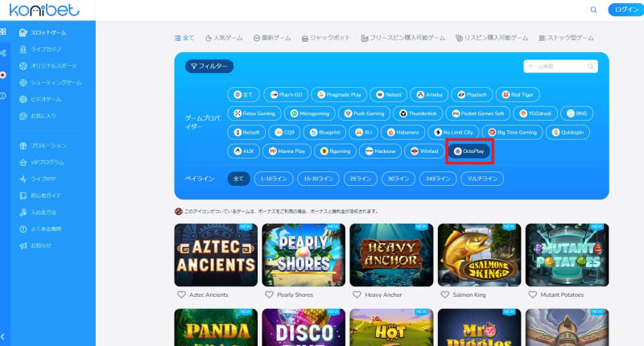
Task: Switch to the ジャックポット tab
Action: [326, 38]
